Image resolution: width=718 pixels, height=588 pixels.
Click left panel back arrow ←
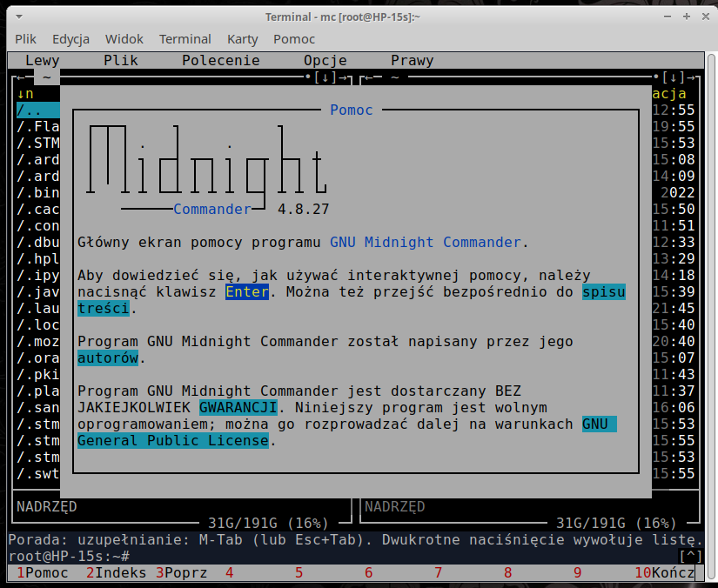click(x=21, y=77)
